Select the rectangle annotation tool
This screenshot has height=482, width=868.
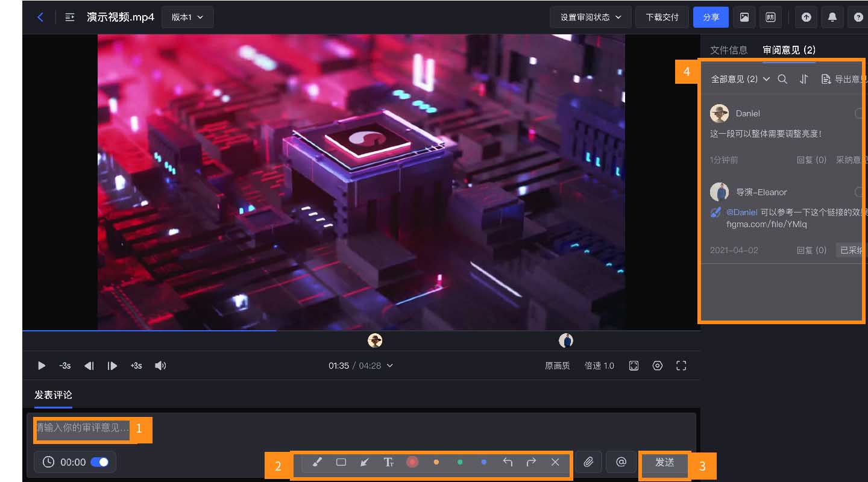click(x=341, y=462)
